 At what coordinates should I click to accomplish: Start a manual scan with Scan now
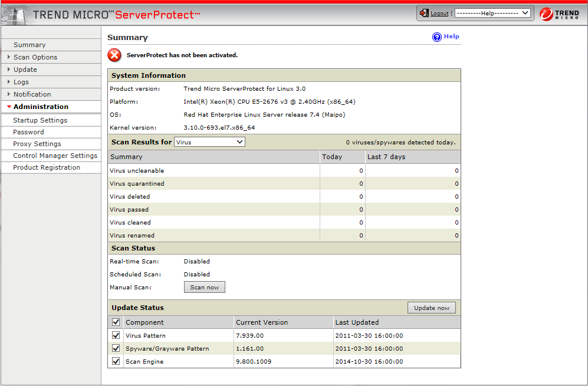pos(205,287)
